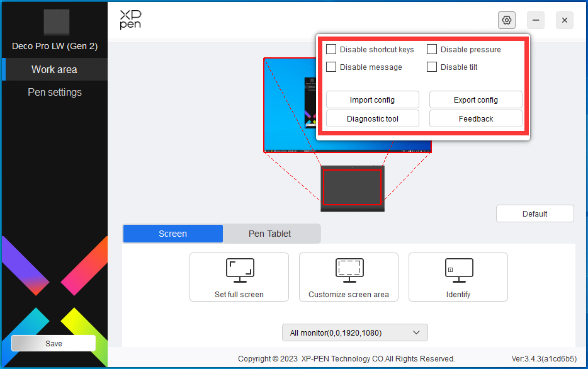Minimize the XP-Pen window
588x369 pixels.
[536, 20]
